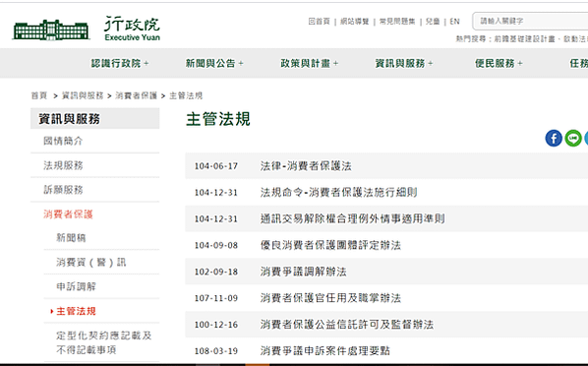Click date 102-09-18 in list
Viewport: 588px width, 366px height.
coord(216,272)
